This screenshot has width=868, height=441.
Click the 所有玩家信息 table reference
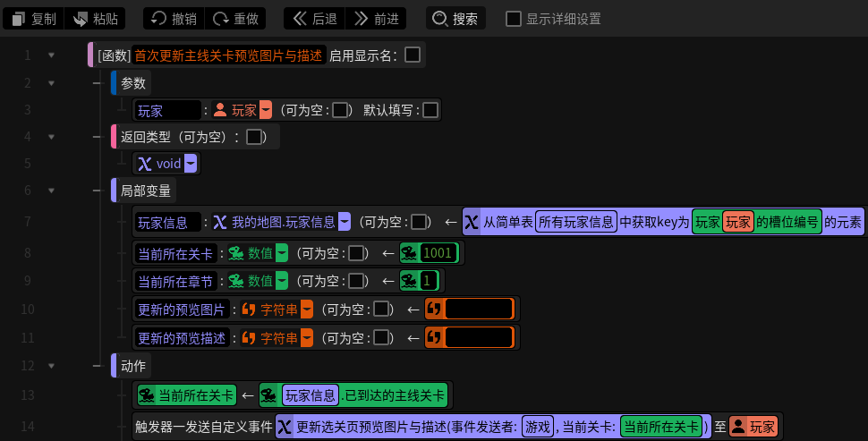click(576, 222)
